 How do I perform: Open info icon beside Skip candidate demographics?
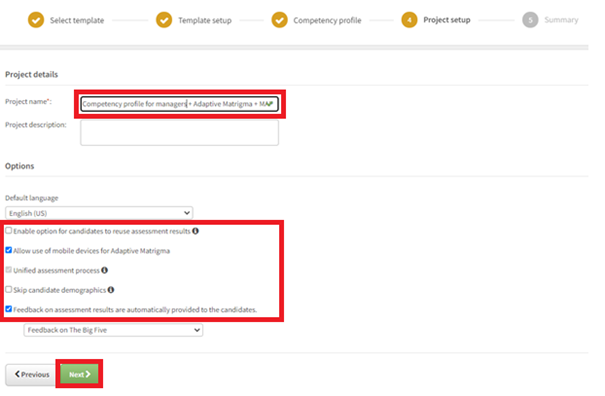click(111, 289)
